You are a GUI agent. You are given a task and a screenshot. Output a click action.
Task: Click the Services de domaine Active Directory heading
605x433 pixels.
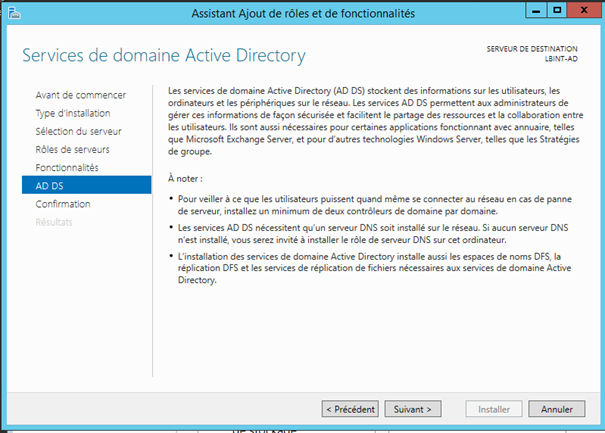pos(164,55)
